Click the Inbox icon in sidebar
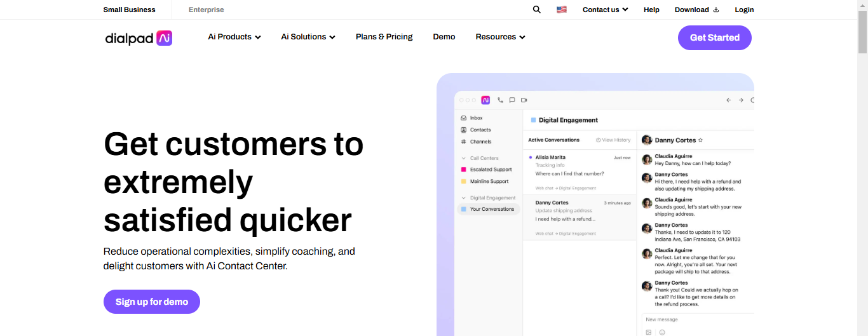 [464, 118]
